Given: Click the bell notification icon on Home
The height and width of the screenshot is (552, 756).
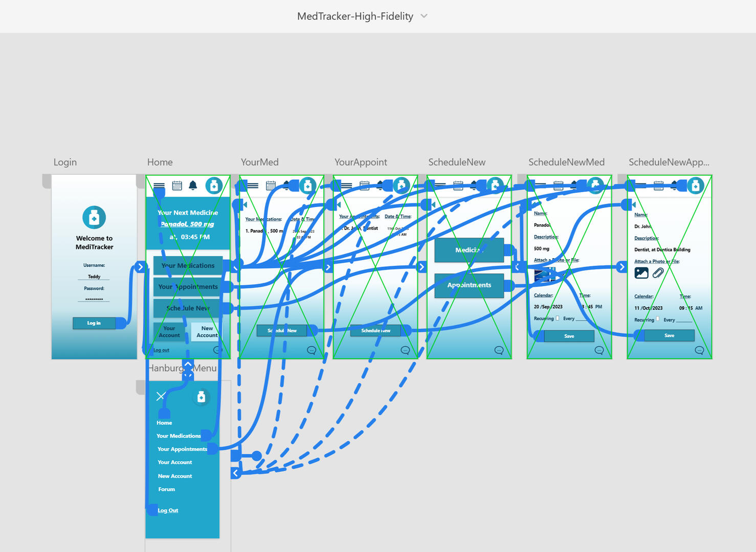Looking at the screenshot, I should pyautogui.click(x=193, y=186).
